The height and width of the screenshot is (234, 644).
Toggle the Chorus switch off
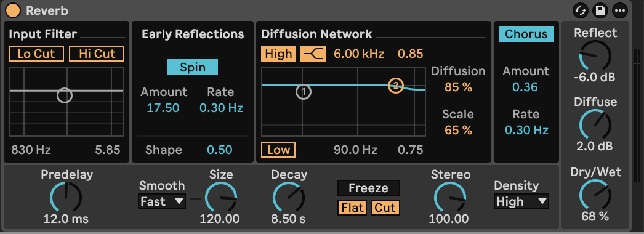(526, 34)
